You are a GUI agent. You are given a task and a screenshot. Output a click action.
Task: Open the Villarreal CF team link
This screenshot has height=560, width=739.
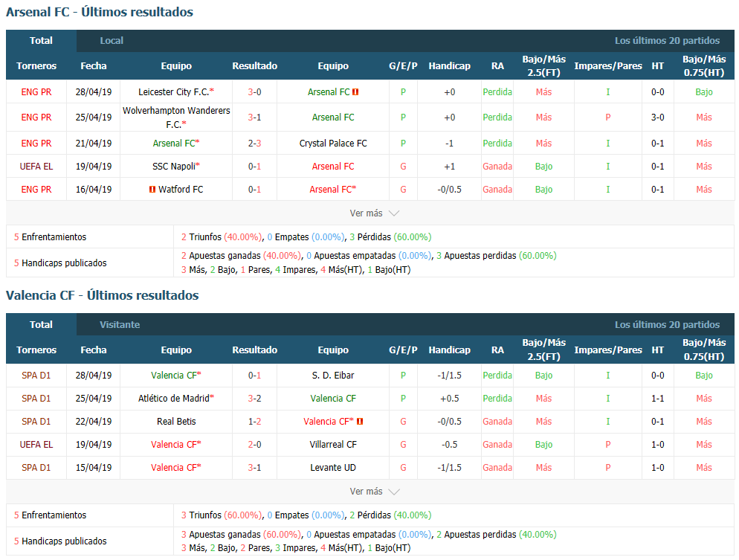click(x=333, y=445)
